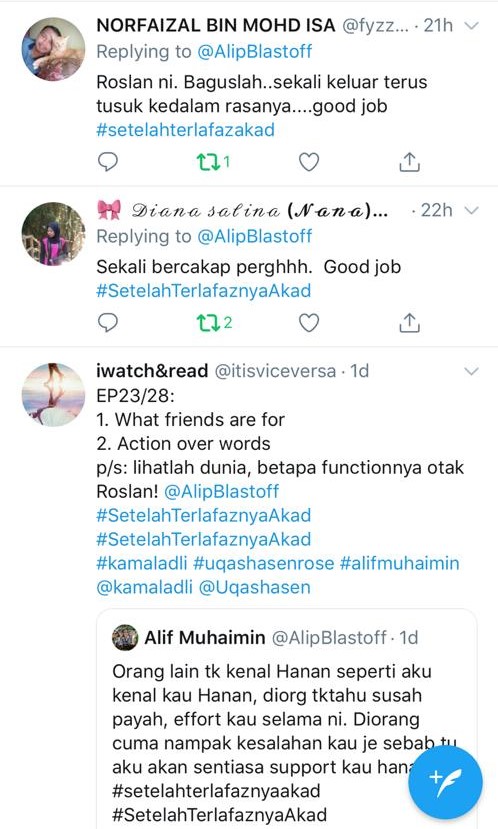The width and height of the screenshot is (498, 829).
Task: Reply to NORFAIZAL's tweet
Action: 108,162
